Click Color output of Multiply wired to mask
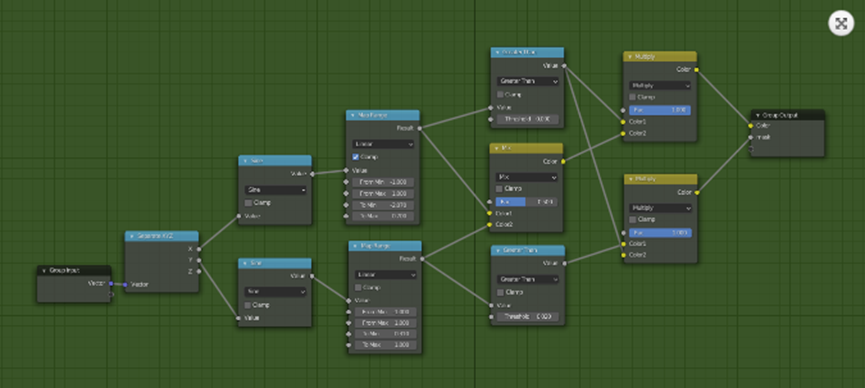Viewport: 865px width, 388px height. pos(697,193)
